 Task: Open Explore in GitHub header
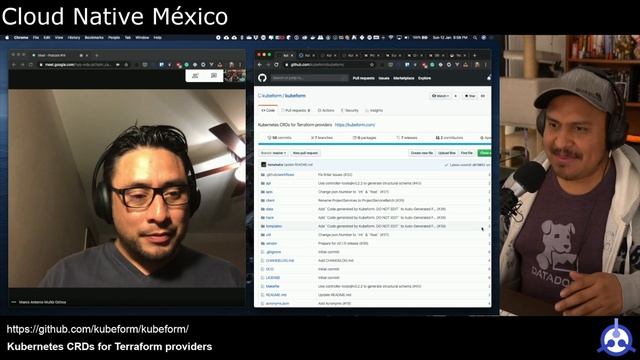coord(424,78)
